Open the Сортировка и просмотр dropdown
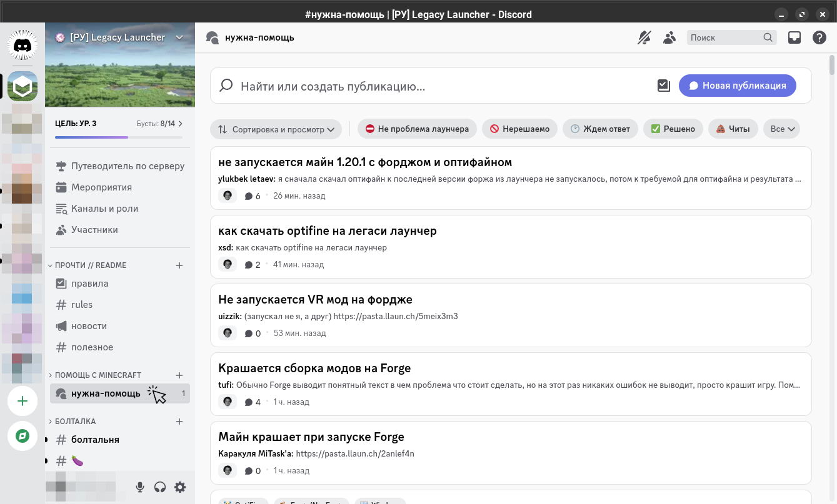This screenshot has width=837, height=504. 276,129
